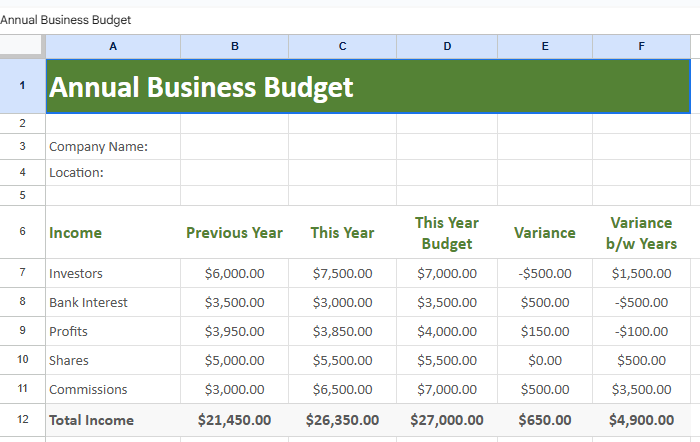The width and height of the screenshot is (700, 442).
Task: Select the Previous Year header cell
Action: tap(234, 233)
